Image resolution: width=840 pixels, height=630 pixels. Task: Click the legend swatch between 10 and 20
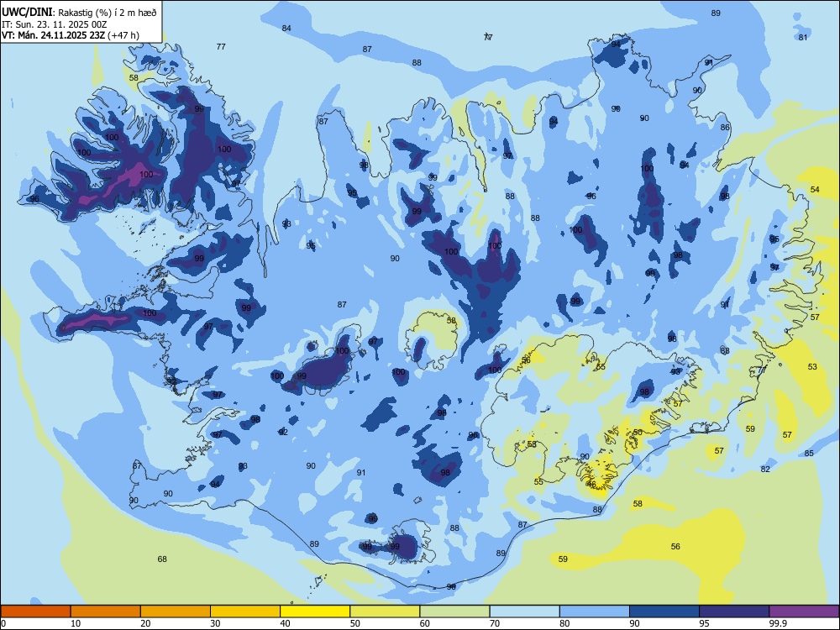click(106, 612)
